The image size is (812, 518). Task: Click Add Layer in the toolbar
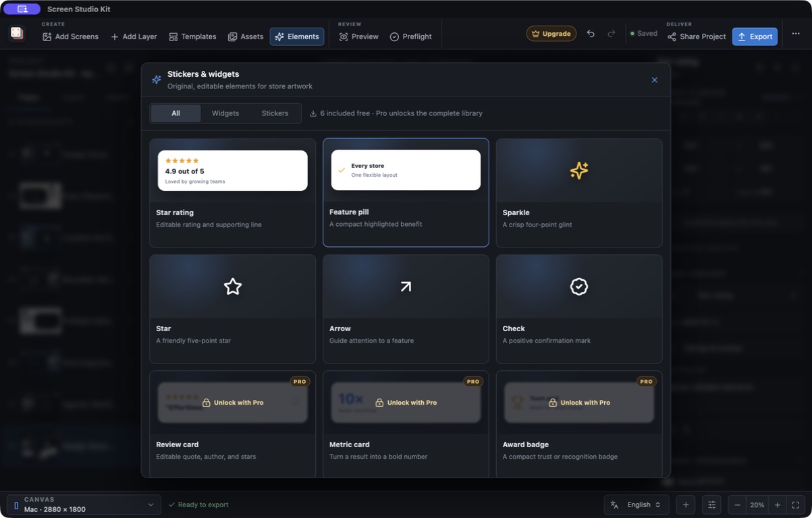pyautogui.click(x=134, y=36)
